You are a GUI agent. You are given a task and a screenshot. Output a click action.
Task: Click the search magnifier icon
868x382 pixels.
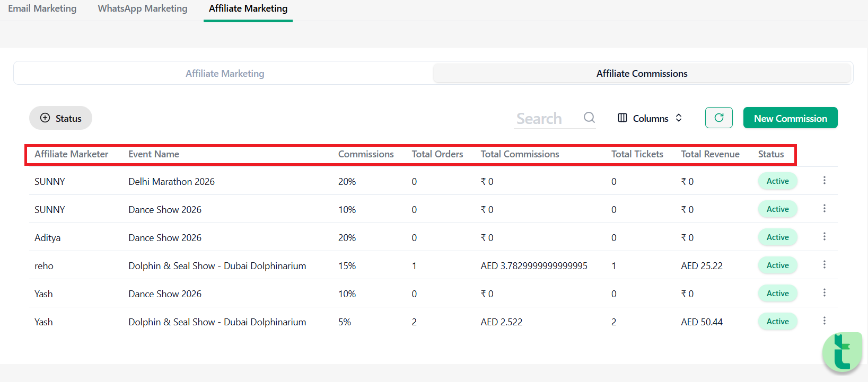click(589, 118)
